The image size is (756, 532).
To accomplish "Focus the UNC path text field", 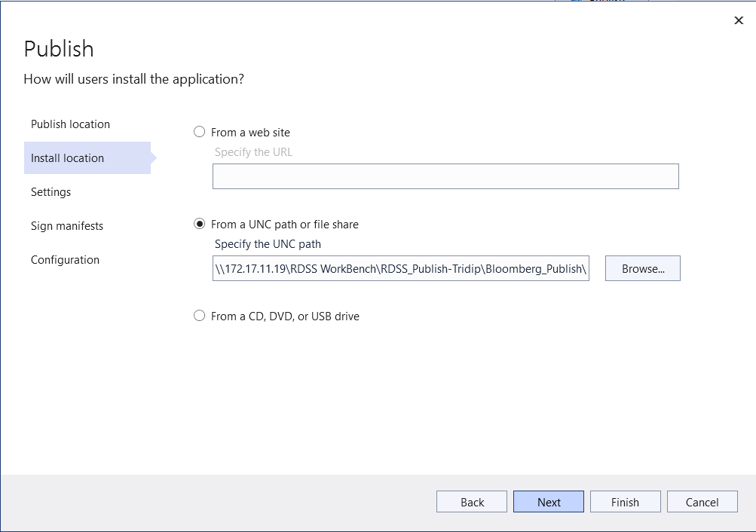I will click(400, 268).
